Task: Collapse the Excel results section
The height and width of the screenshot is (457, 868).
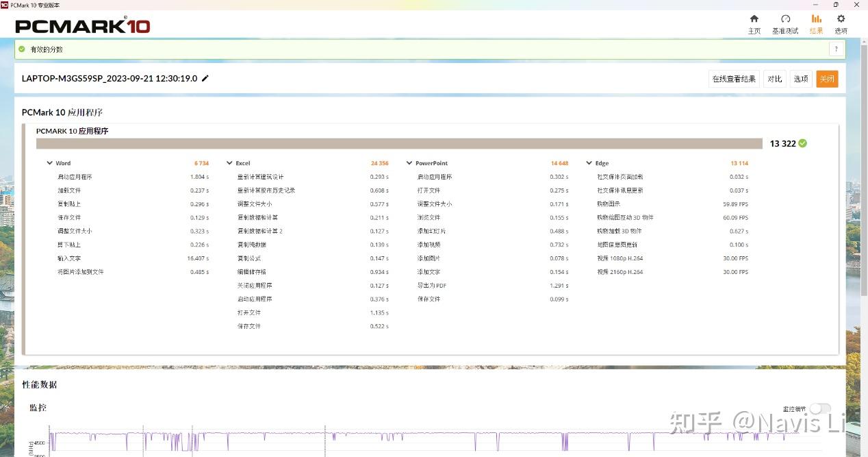Action: click(x=229, y=163)
